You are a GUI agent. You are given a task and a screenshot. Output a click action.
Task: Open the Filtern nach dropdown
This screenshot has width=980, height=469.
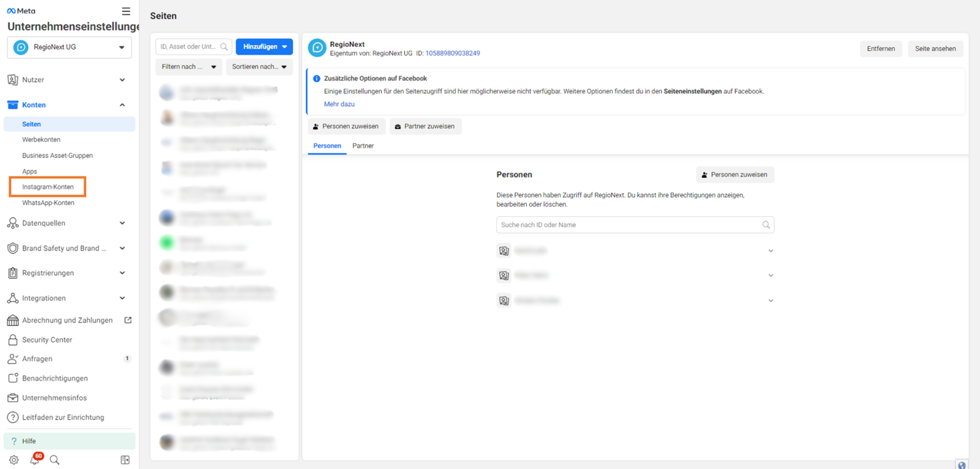[189, 67]
